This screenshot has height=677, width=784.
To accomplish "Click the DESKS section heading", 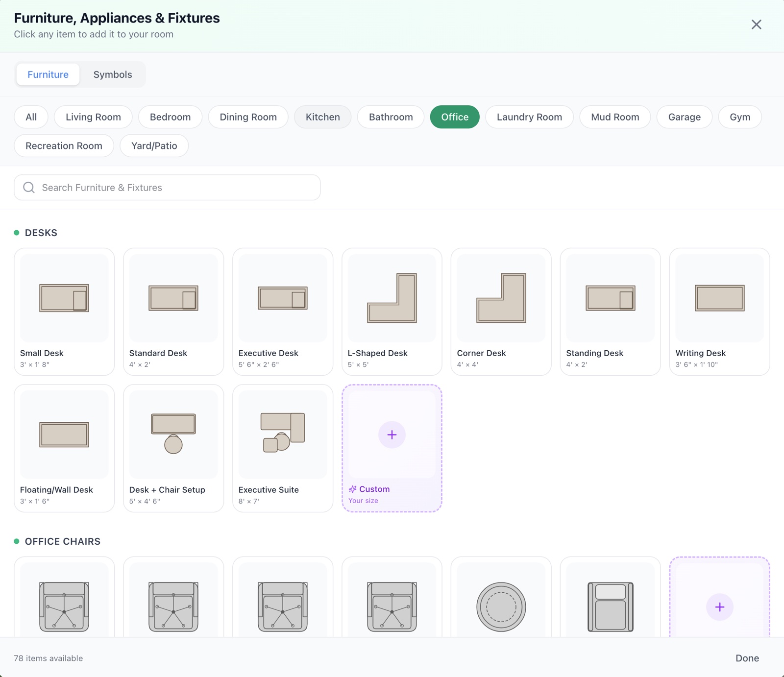I will click(41, 233).
